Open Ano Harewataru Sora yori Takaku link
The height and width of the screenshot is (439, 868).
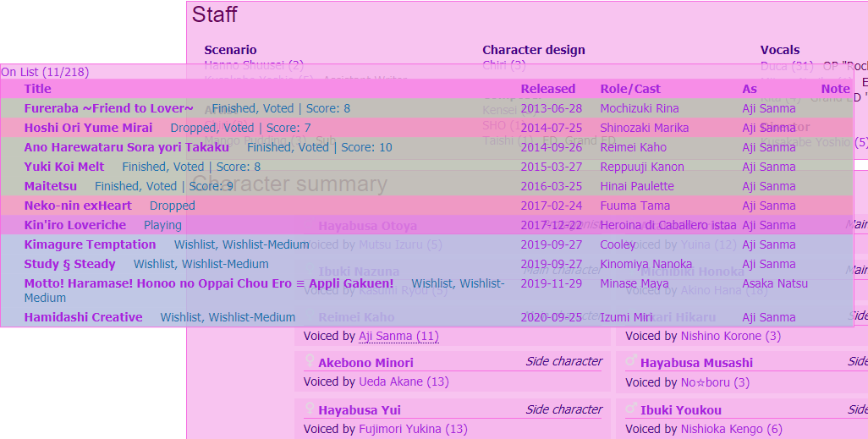[x=126, y=147]
